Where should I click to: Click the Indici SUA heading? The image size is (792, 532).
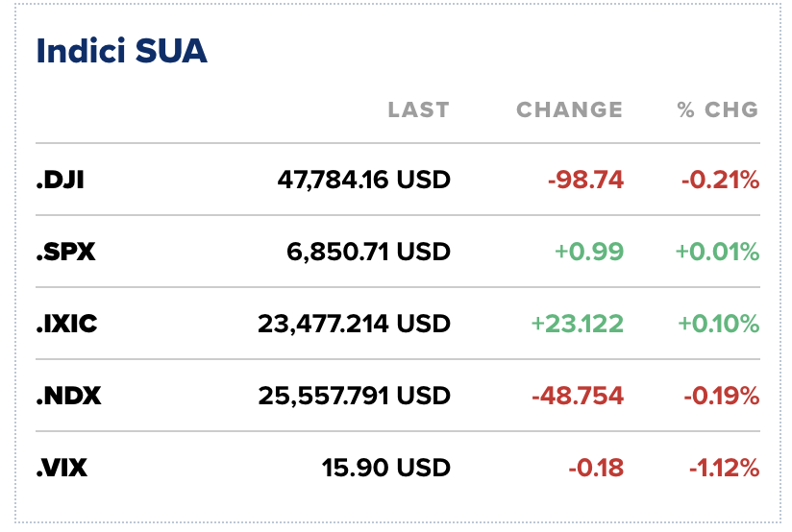pyautogui.click(x=121, y=52)
